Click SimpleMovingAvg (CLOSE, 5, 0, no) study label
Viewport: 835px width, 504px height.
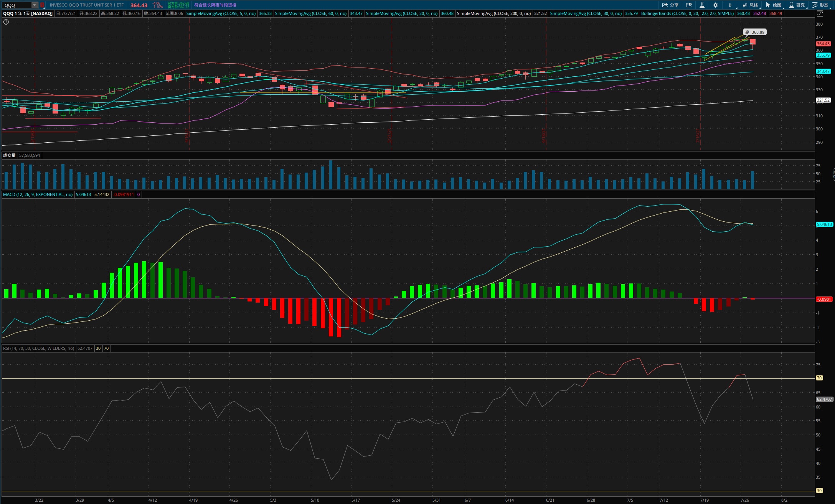(x=221, y=13)
